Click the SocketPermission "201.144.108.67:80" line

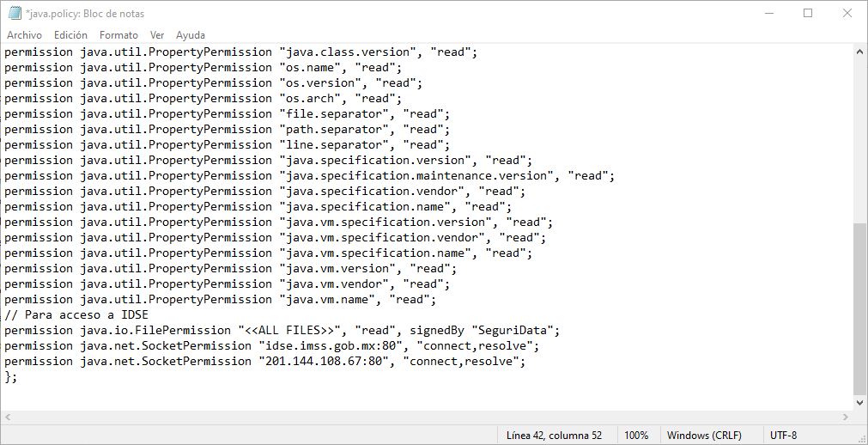265,362
